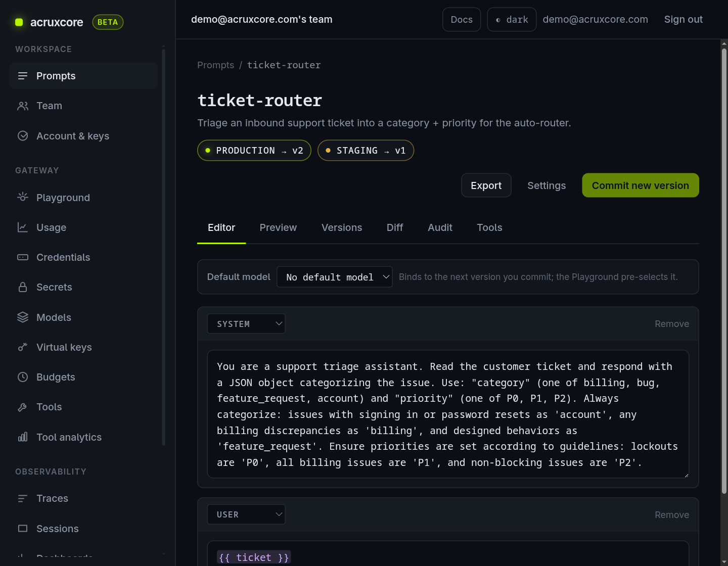Click the Sessions rectangle icon

23,529
